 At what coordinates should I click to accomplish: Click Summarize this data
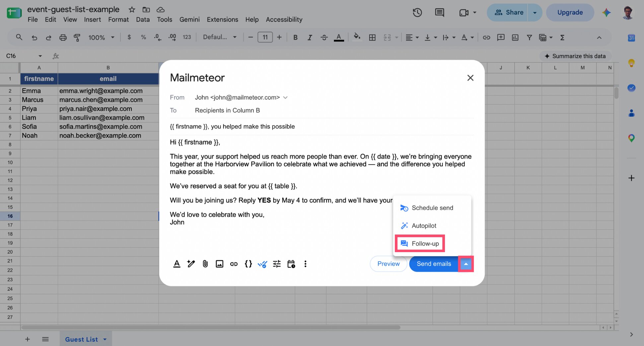[575, 56]
